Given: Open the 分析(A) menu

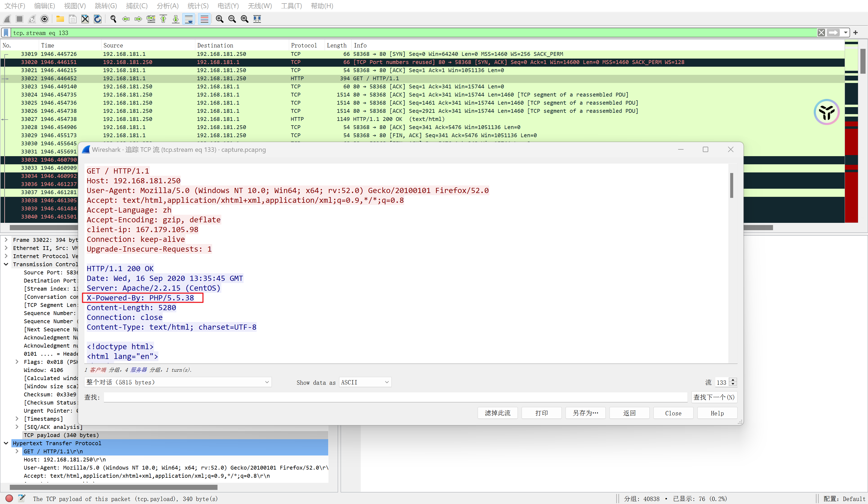Looking at the screenshot, I should point(167,6).
